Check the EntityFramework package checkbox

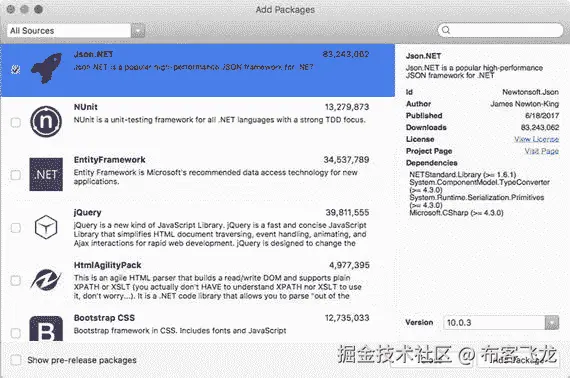16,175
